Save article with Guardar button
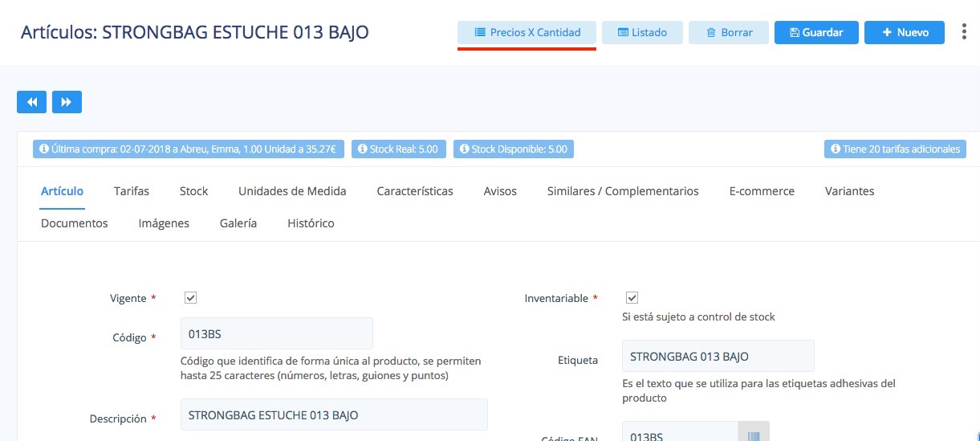Screen dimensions: 980x441 816,32
